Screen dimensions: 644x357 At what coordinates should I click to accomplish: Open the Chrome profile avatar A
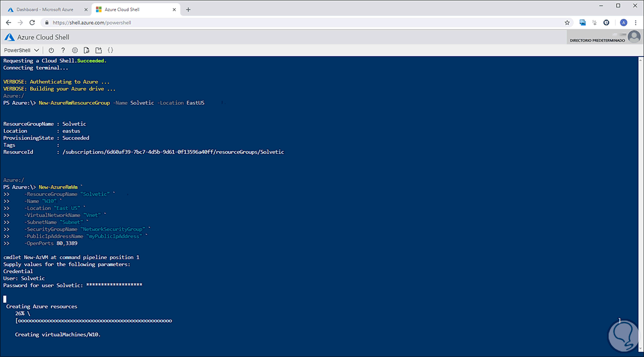pos(624,23)
